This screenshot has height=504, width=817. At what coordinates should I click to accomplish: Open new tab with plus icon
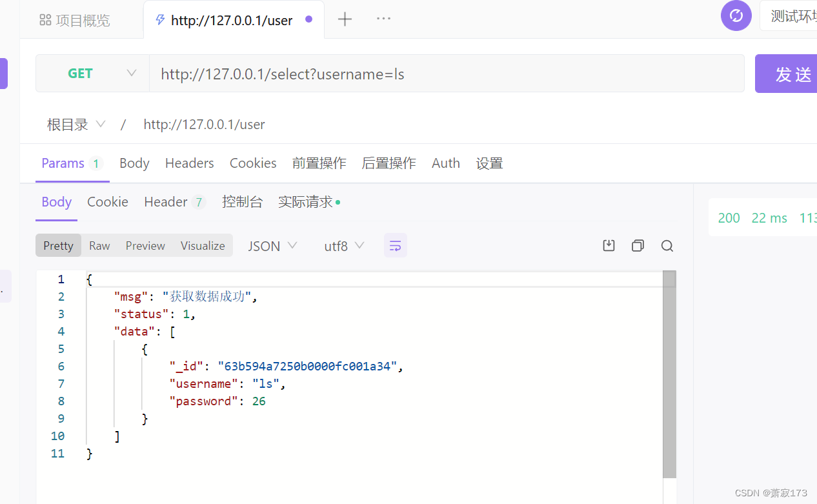click(345, 19)
